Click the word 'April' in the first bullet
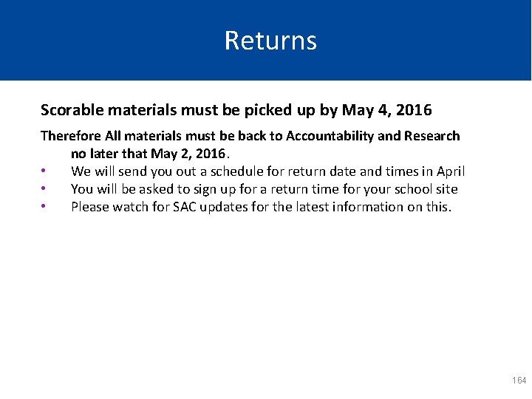 pyautogui.click(x=450, y=171)
